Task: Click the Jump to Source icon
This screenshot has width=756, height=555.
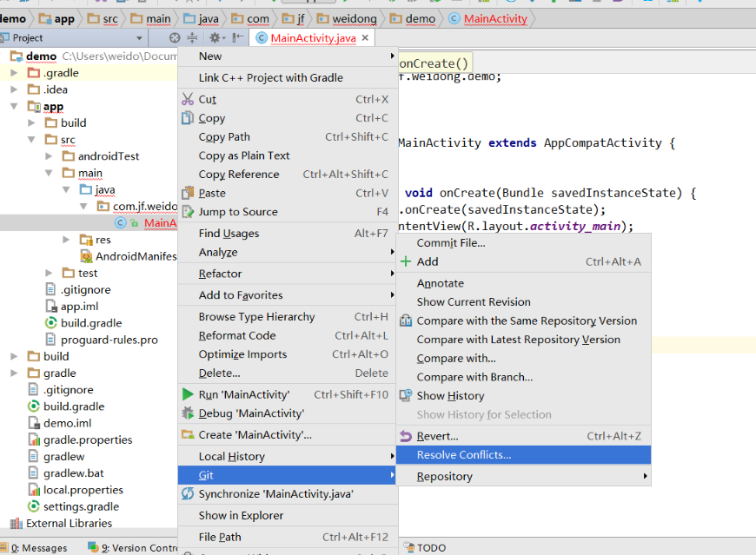Action: point(188,212)
